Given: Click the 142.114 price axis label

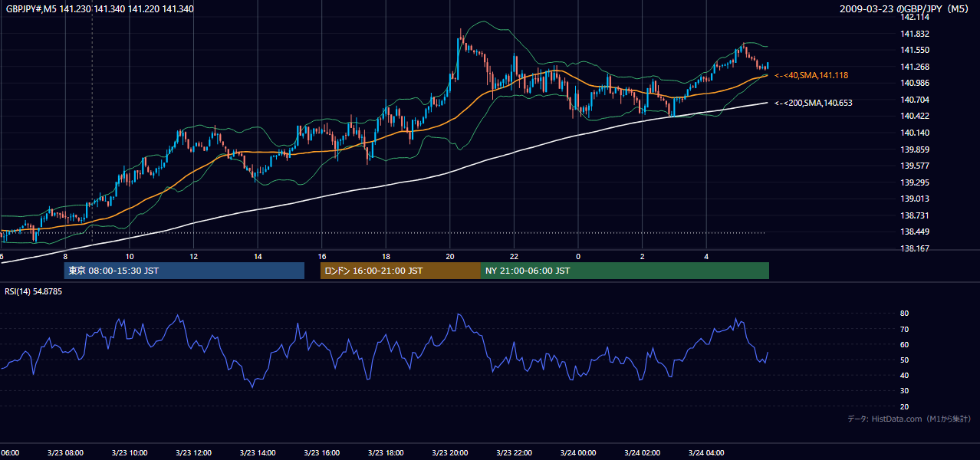Looking at the screenshot, I should [x=915, y=18].
